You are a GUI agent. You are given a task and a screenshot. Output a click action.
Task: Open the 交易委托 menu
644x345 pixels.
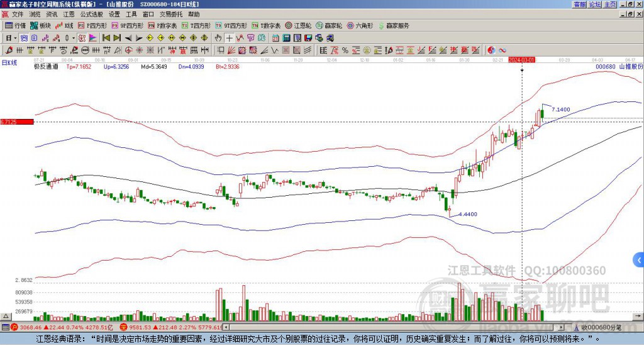pyautogui.click(x=171, y=14)
